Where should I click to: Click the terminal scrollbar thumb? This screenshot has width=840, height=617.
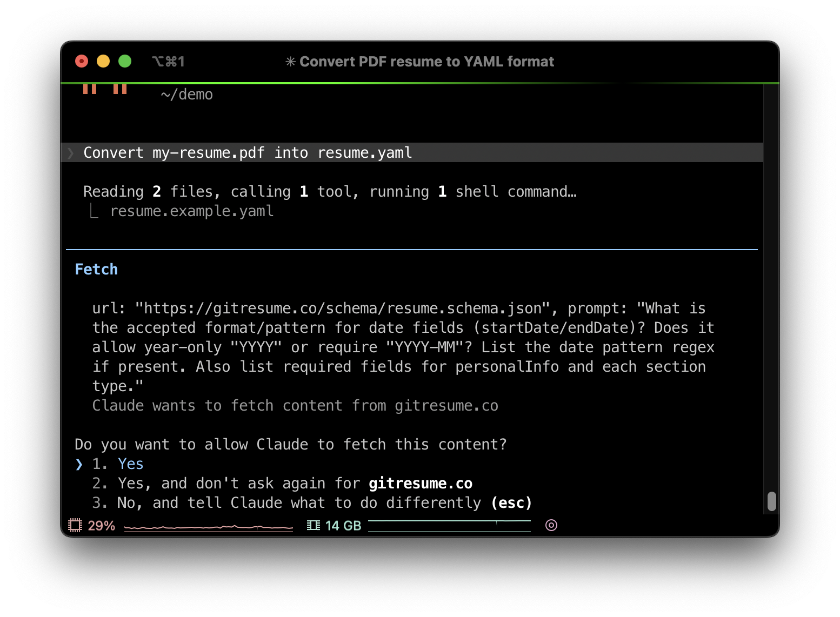pyautogui.click(x=772, y=501)
